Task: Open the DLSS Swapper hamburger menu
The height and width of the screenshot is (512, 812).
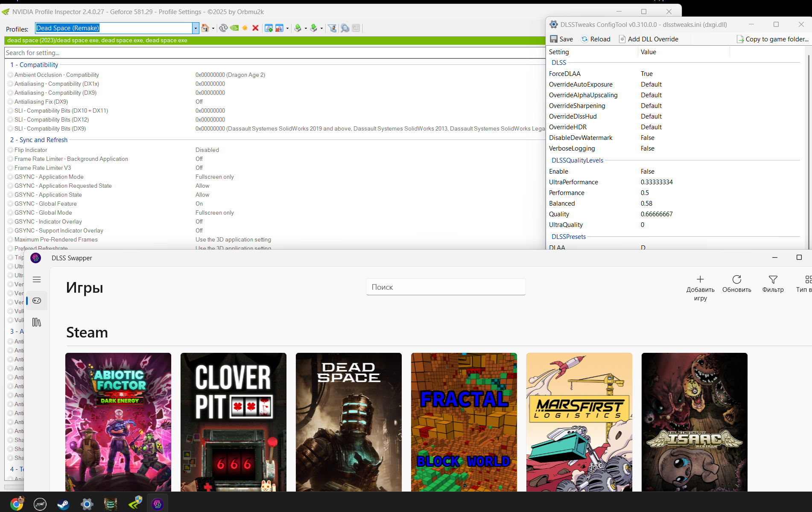Action: click(37, 279)
